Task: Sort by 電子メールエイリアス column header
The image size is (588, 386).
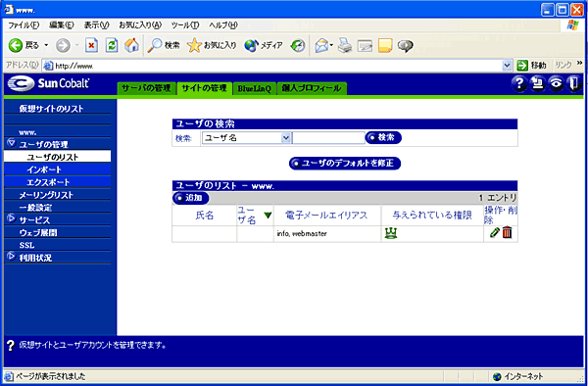Action: [327, 216]
